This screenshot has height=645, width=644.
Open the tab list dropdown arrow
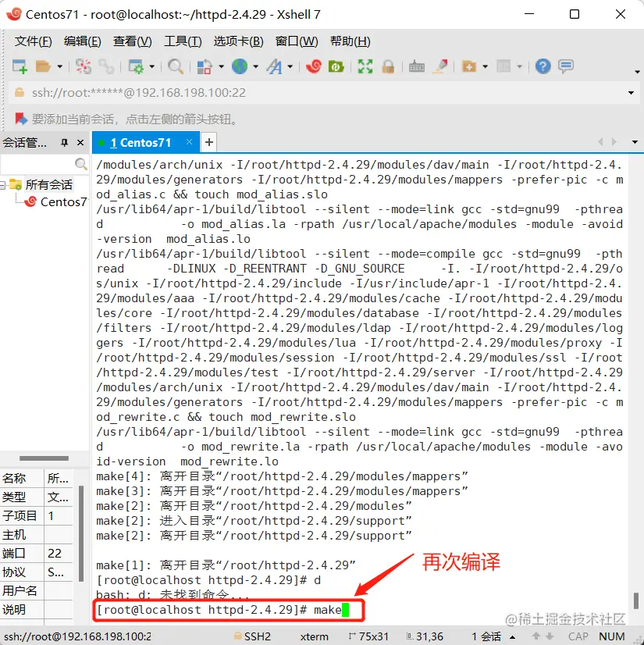pos(635,142)
